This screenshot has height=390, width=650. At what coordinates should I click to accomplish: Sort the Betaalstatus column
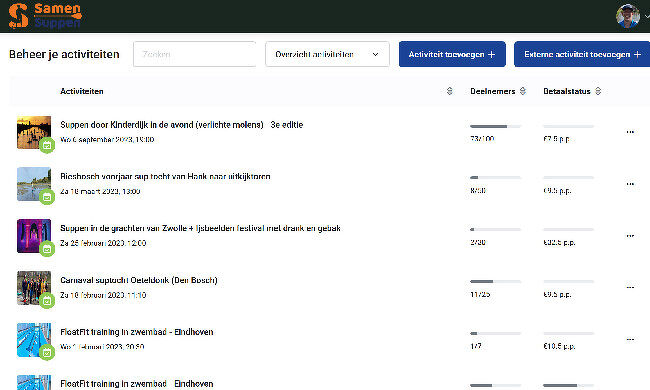click(598, 91)
